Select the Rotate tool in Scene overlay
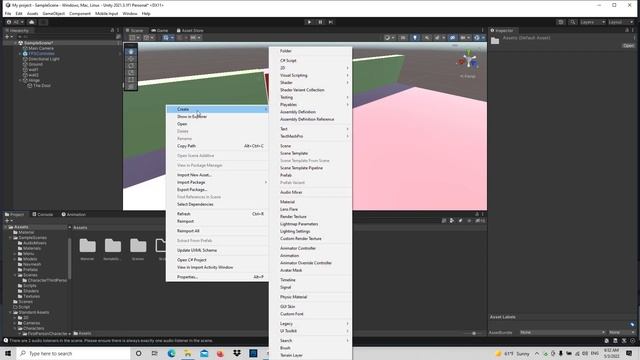The width and height of the screenshot is (640, 360). pos(131,66)
